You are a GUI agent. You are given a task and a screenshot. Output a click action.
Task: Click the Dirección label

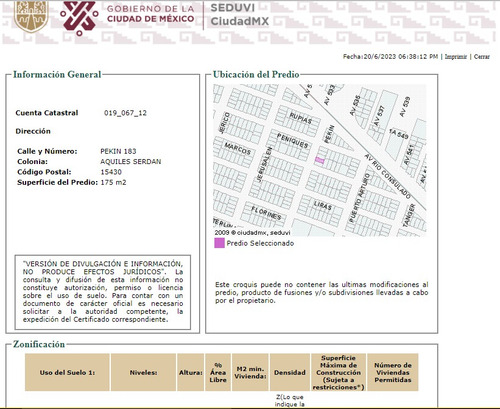[x=33, y=131]
